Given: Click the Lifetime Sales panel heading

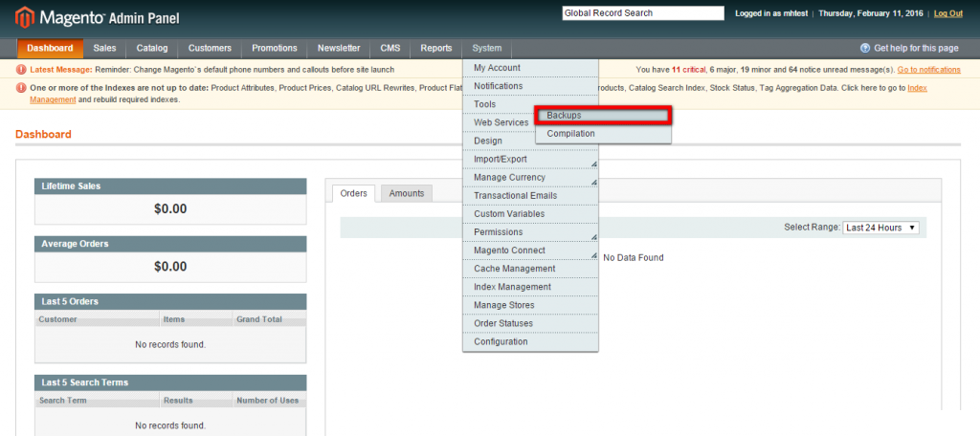Looking at the screenshot, I should [170, 186].
